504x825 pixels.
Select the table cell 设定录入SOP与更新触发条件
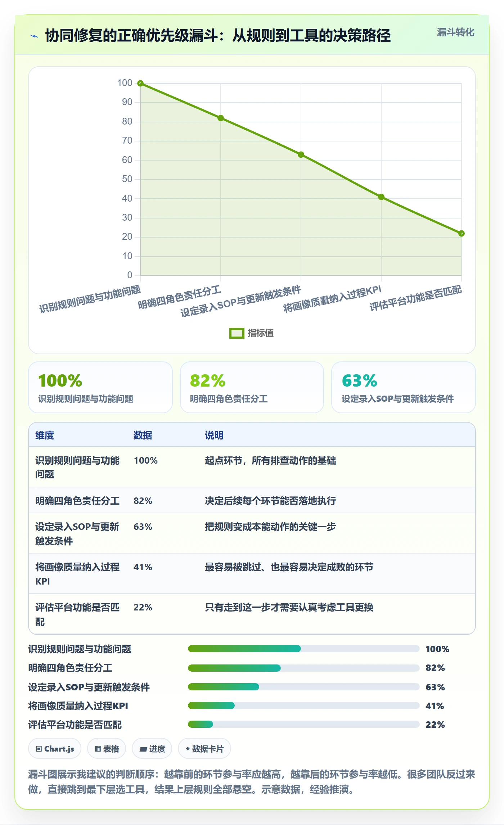coord(77,534)
